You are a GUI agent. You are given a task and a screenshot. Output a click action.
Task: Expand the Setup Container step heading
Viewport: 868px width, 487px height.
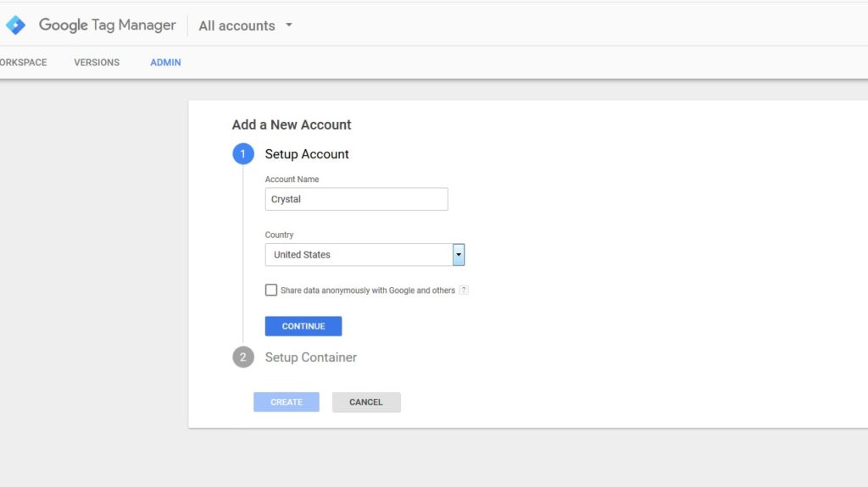pos(310,357)
